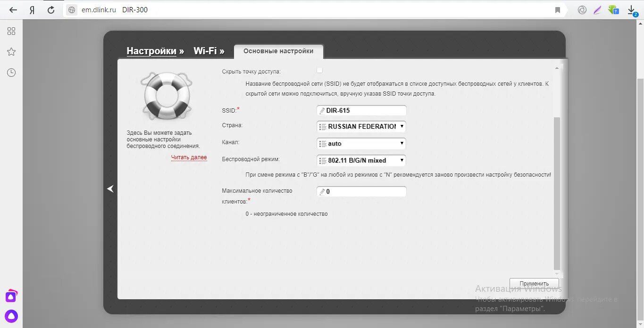Image resolution: width=644 pixels, height=328 pixels.
Task: Open the Настройки breadcrumb menu
Action: [x=151, y=51]
